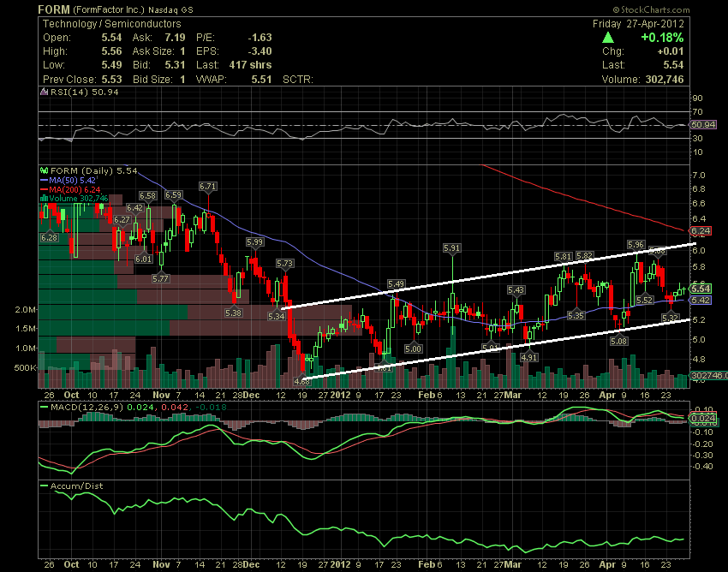
Task: Click the 6.01 price label
Action: (x=144, y=259)
